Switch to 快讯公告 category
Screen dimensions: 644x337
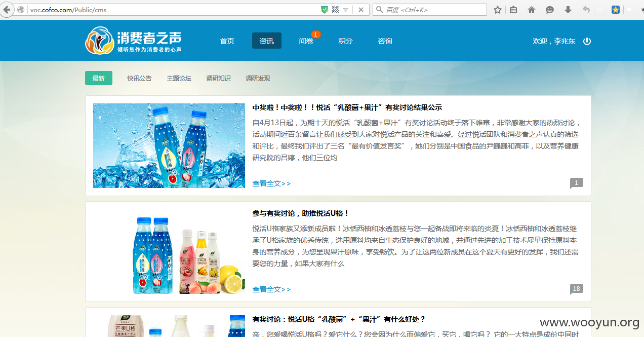[139, 78]
